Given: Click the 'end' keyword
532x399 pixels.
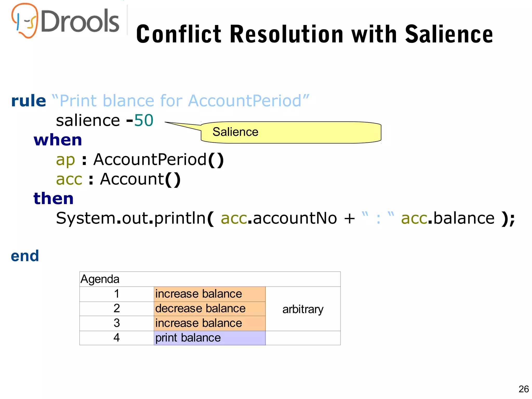Looking at the screenshot, I should (x=25, y=256).
